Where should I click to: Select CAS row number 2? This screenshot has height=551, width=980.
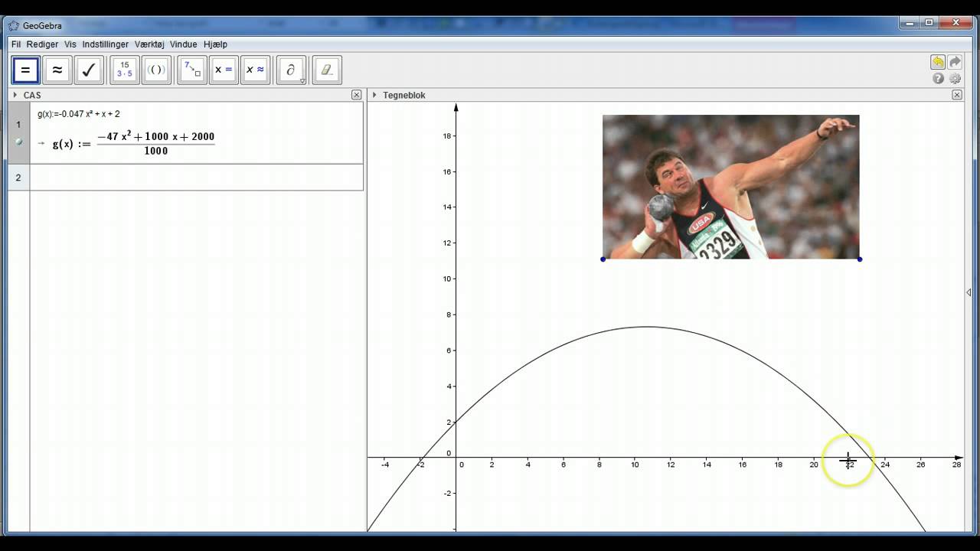(x=18, y=178)
